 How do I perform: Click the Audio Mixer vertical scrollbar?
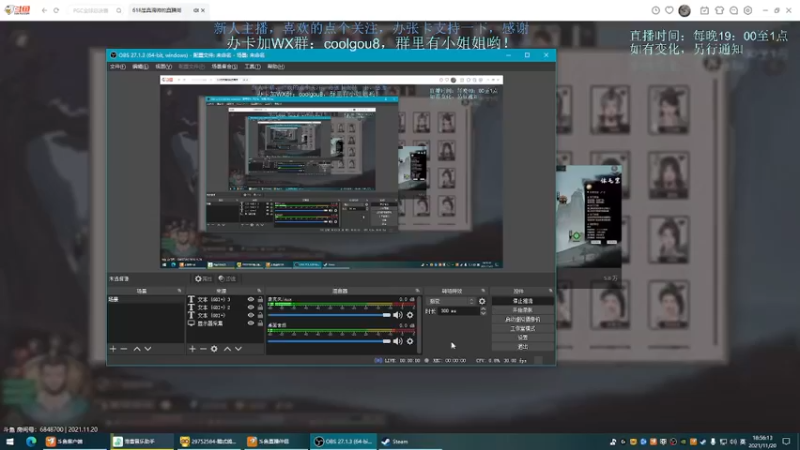[x=419, y=324]
